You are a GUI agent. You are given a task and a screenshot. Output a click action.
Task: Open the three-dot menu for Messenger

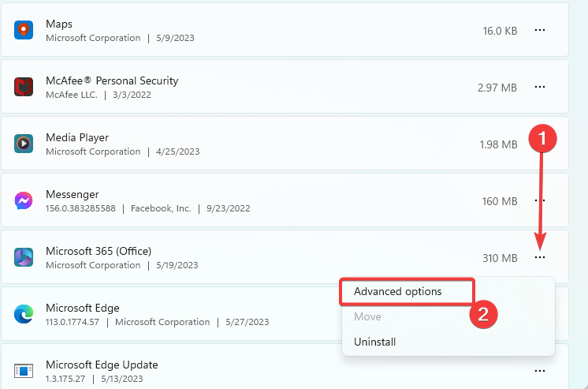540,200
